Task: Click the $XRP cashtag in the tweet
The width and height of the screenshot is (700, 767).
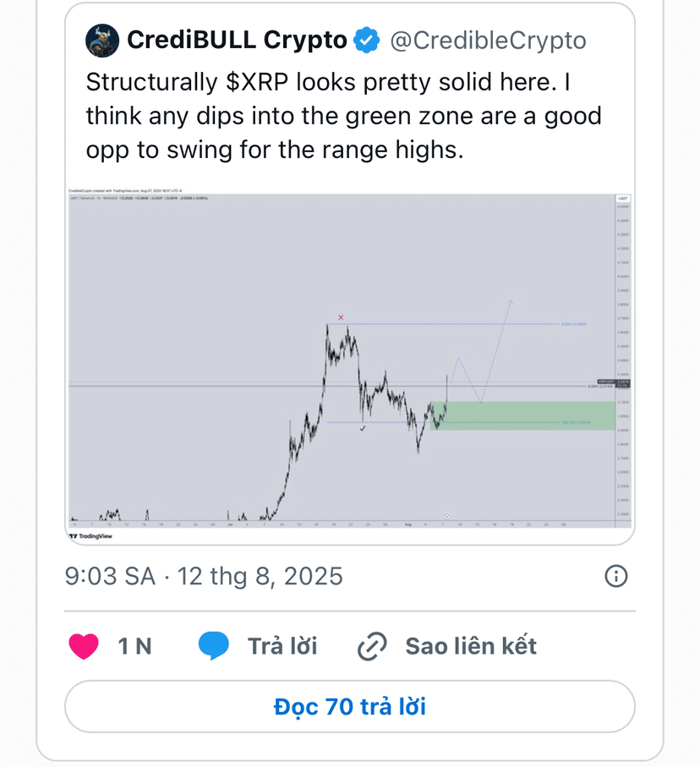Action: [257, 82]
